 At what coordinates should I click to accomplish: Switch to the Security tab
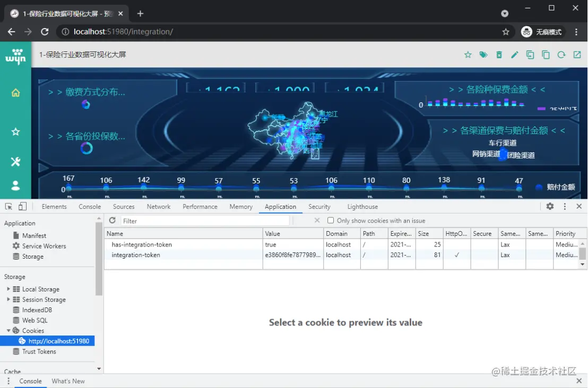[319, 207]
